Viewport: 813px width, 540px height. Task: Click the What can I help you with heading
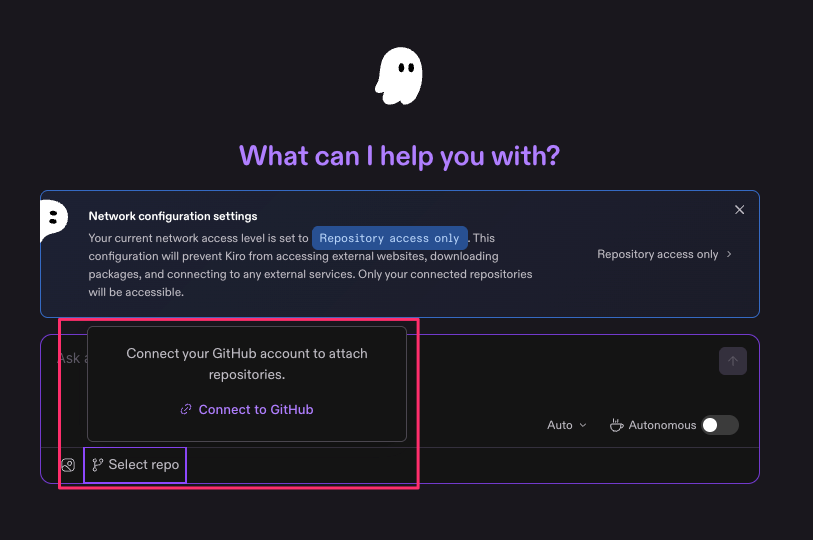[399, 156]
